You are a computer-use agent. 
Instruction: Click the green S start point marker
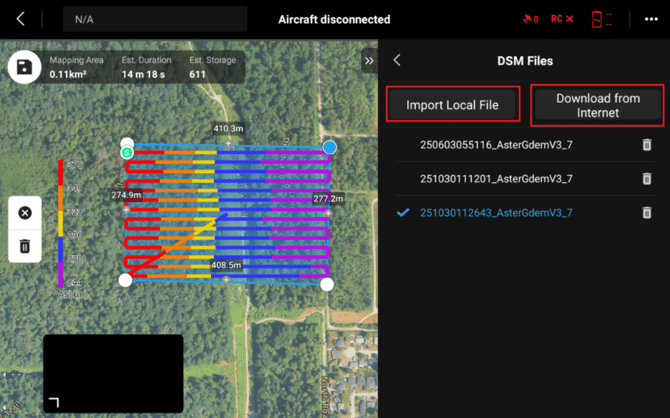click(127, 153)
